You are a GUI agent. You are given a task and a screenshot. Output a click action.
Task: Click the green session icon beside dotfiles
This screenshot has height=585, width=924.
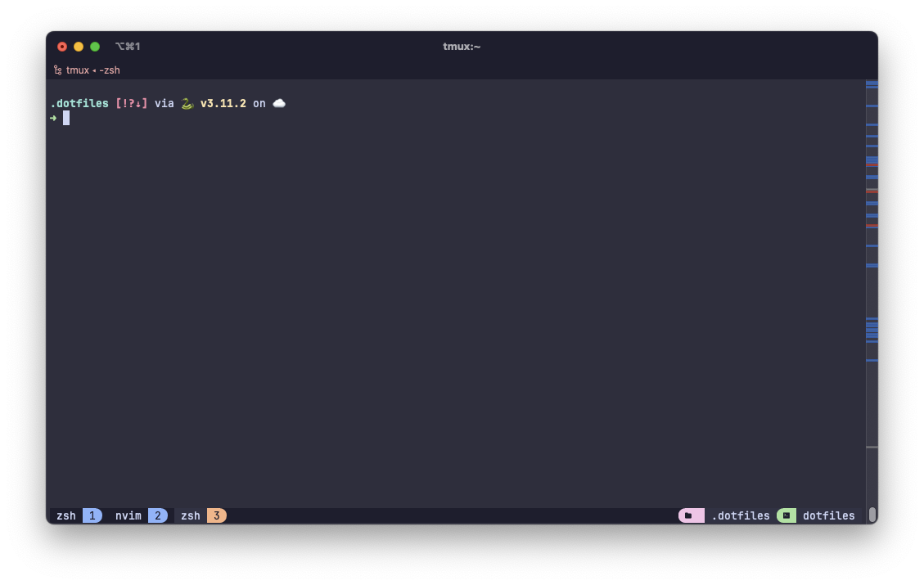[x=786, y=515]
